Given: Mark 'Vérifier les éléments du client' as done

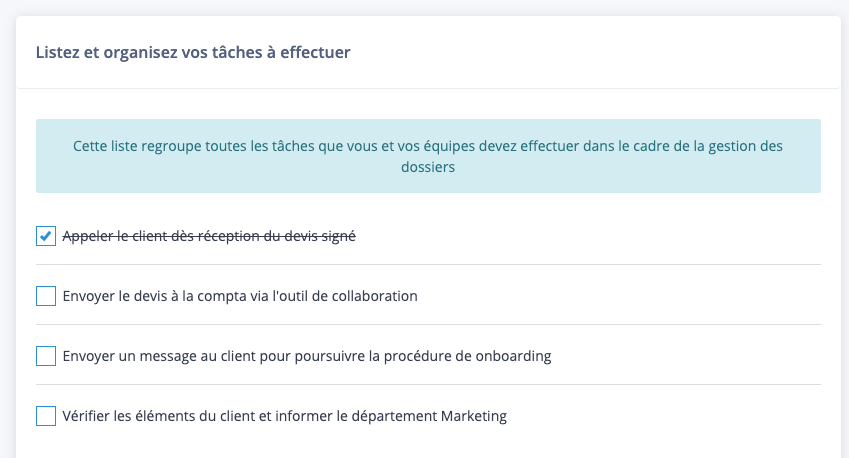Looking at the screenshot, I should (46, 416).
